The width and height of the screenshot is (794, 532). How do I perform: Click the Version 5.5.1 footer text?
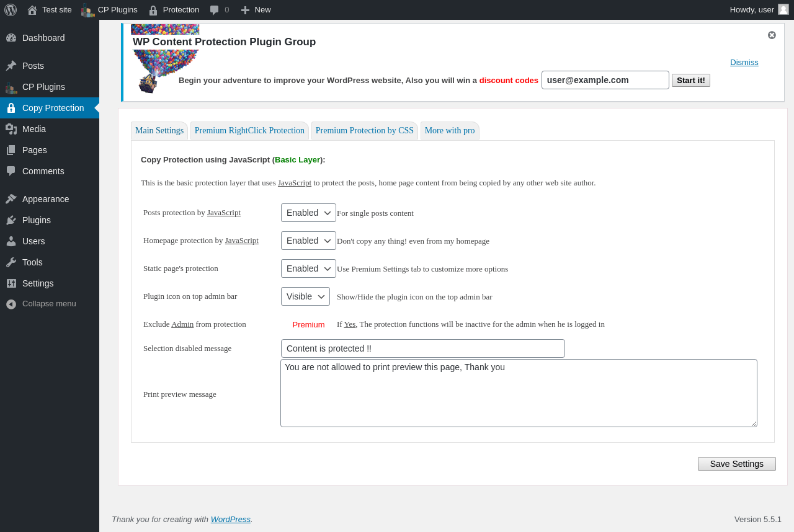(758, 519)
